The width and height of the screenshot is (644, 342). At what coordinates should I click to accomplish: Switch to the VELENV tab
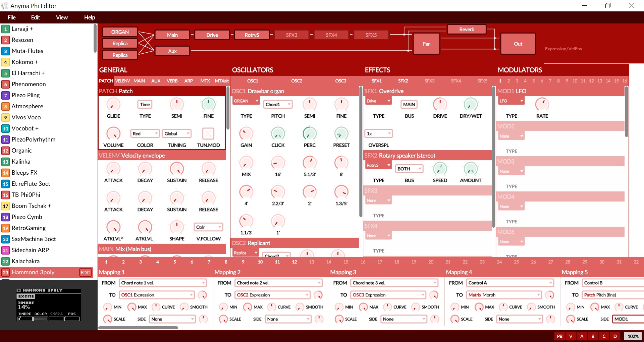122,81
